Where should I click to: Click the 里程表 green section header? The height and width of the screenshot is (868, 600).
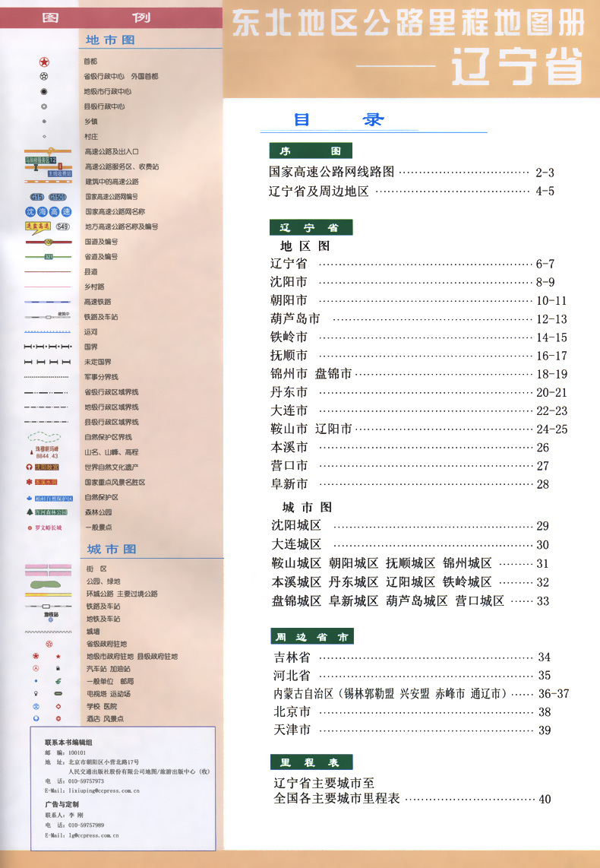click(x=311, y=762)
